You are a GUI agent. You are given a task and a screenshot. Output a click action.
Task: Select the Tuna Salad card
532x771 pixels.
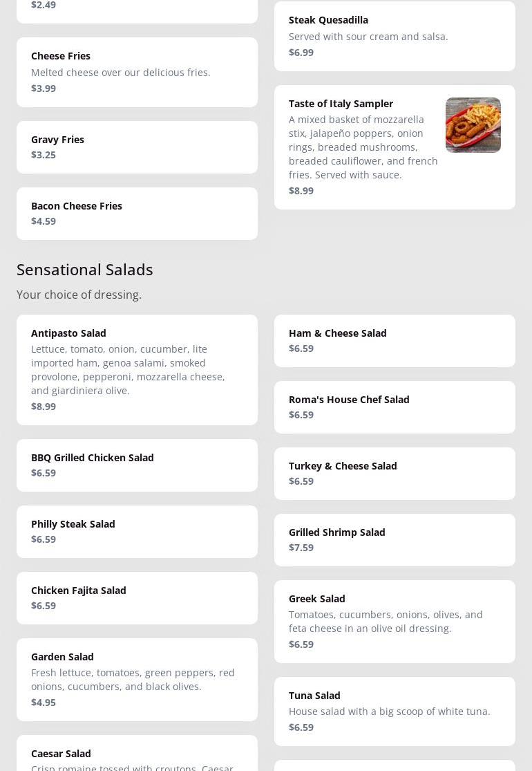[394, 711]
